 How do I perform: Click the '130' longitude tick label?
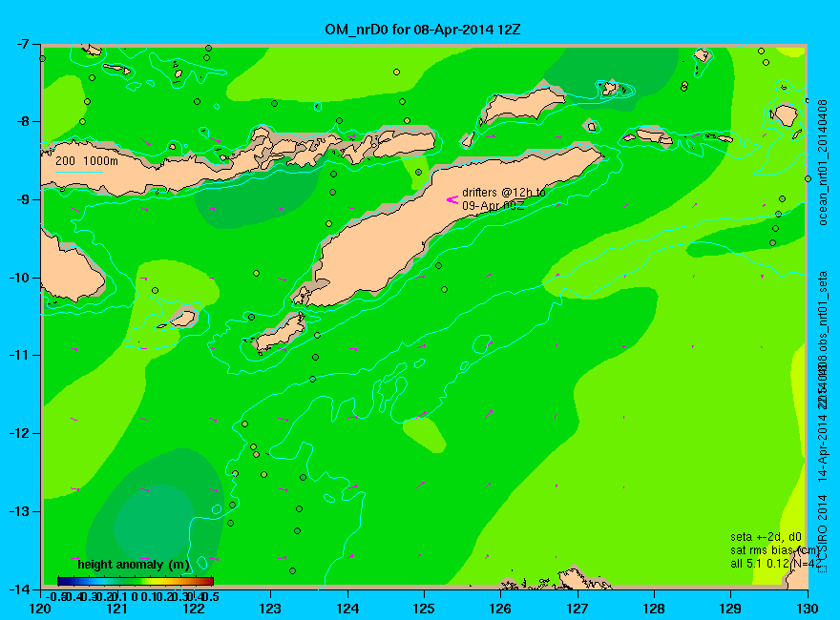[808, 609]
